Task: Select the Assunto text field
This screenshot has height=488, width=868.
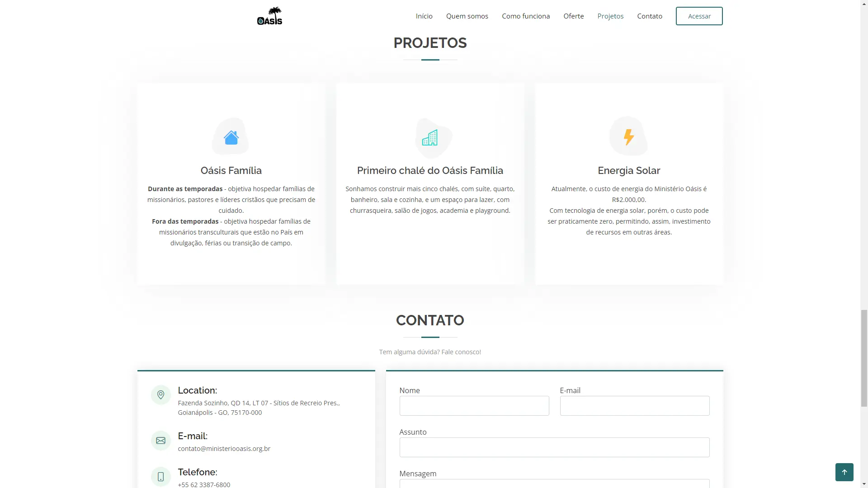Action: pos(554,447)
